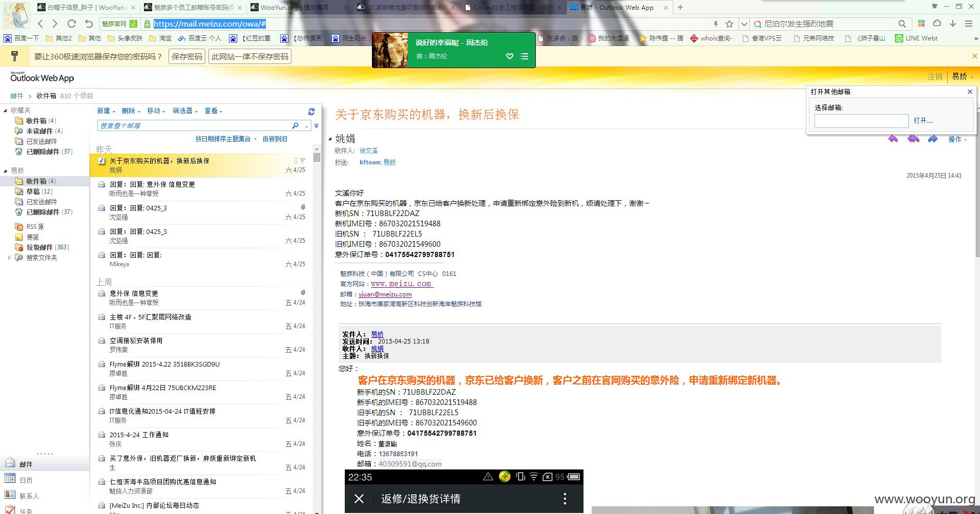Image resolution: width=980 pixels, height=514 pixels.
Task: Change sort via 按日期排序主题集合 dropdown
Action: pos(226,139)
